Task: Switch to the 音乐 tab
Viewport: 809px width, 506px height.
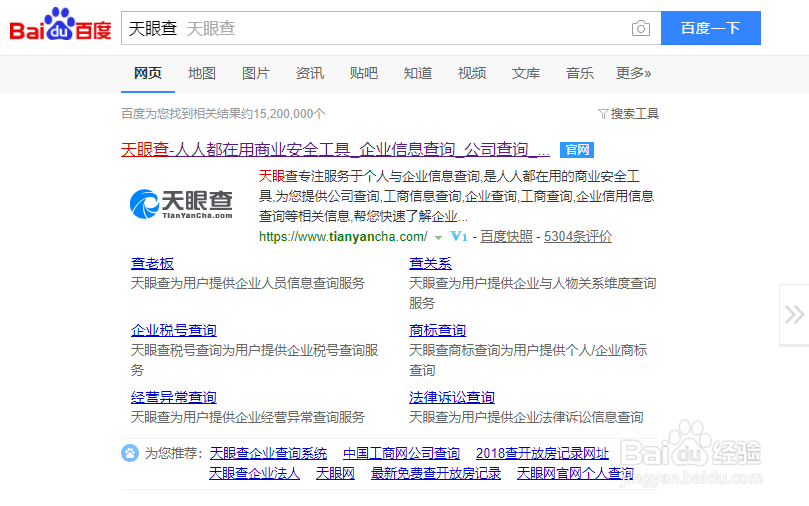Action: [x=579, y=73]
